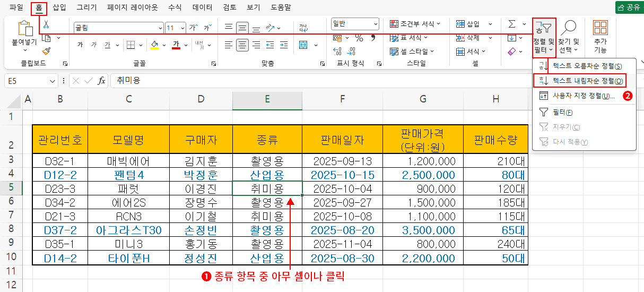Click the 정렬 및 필터 button
Screen dimensions: 644x292
(544, 37)
